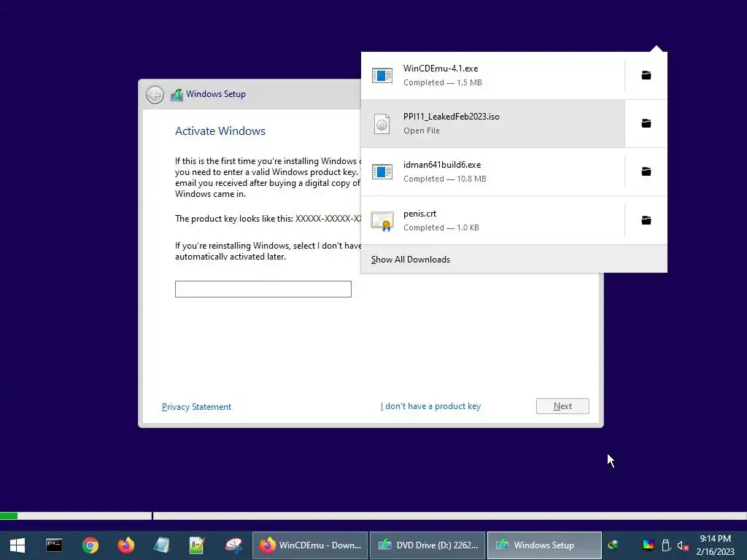Click the Next button
Image resolution: width=747 pixels, height=560 pixels.
[x=562, y=406]
